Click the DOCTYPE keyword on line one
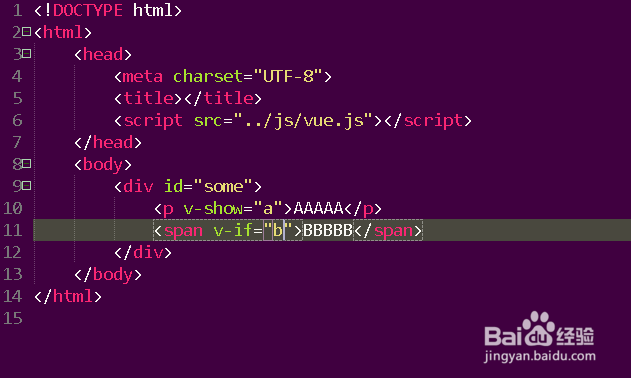 [x=88, y=10]
